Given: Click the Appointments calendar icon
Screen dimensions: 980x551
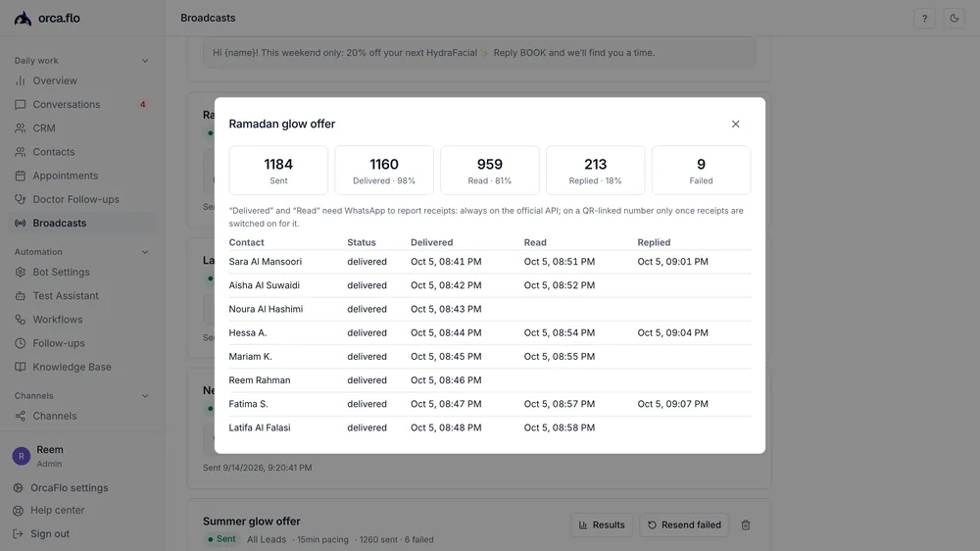Looking at the screenshot, I should (21, 175).
